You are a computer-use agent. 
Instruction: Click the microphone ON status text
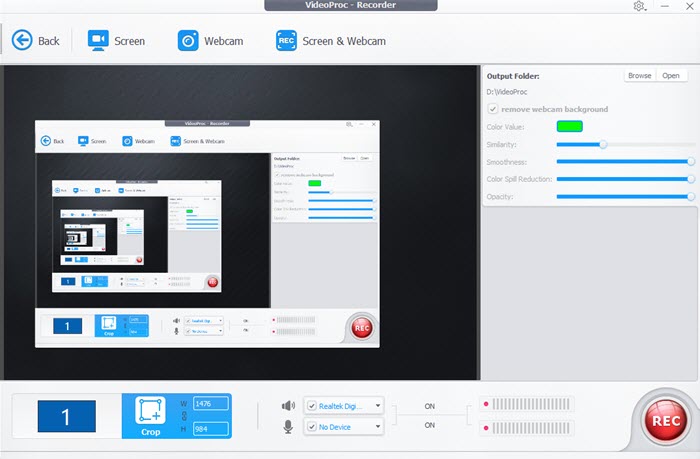coord(429,425)
